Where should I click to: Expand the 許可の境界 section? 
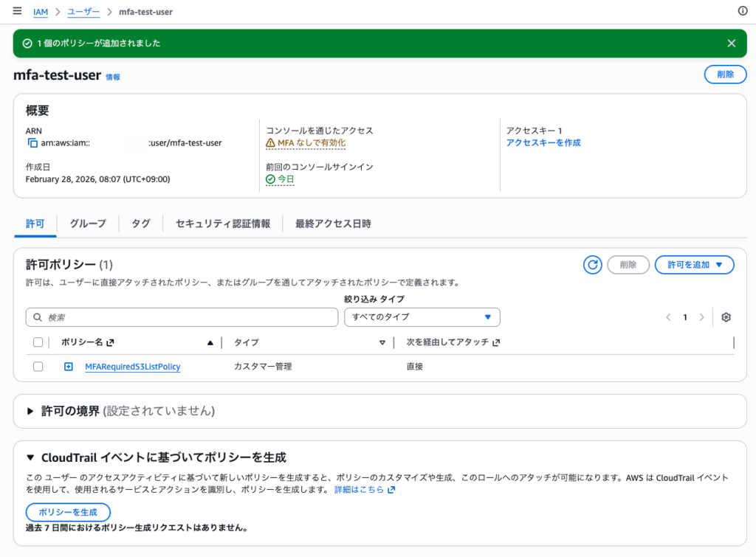pos(31,411)
